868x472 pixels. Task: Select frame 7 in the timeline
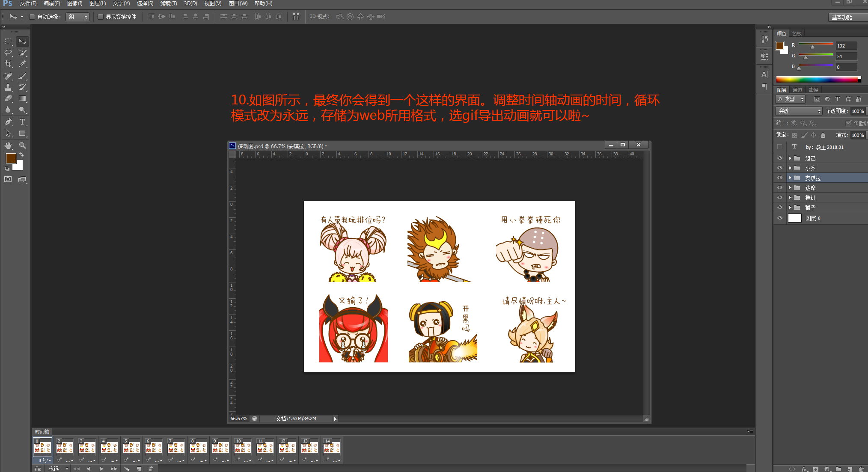[176, 448]
